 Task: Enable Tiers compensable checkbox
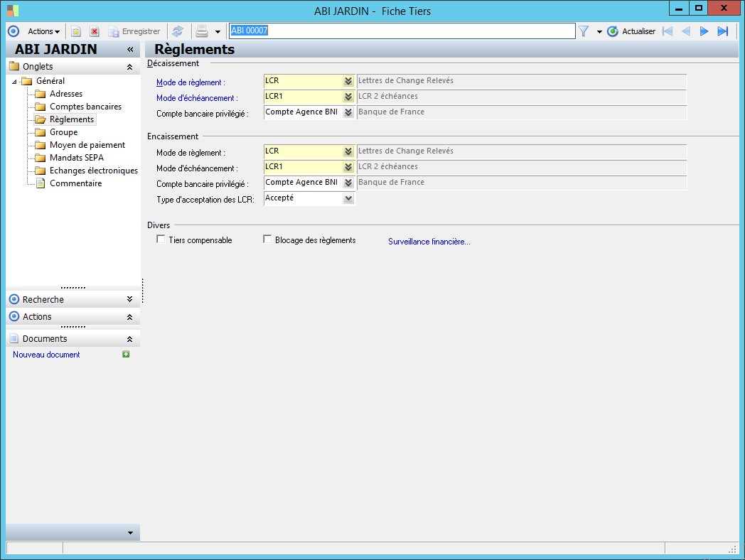[161, 239]
